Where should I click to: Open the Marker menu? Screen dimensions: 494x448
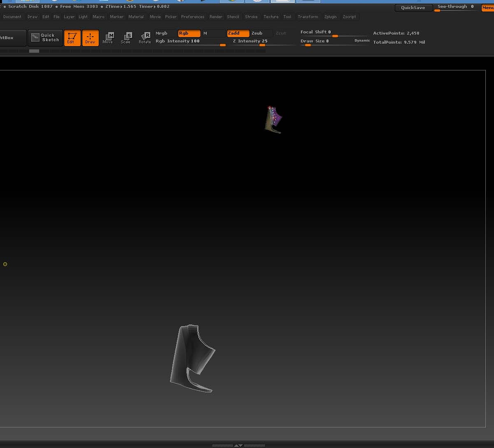coord(117,17)
